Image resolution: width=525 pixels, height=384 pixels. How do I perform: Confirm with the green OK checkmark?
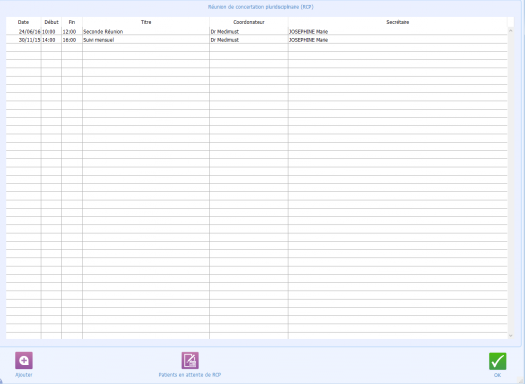pos(498,361)
